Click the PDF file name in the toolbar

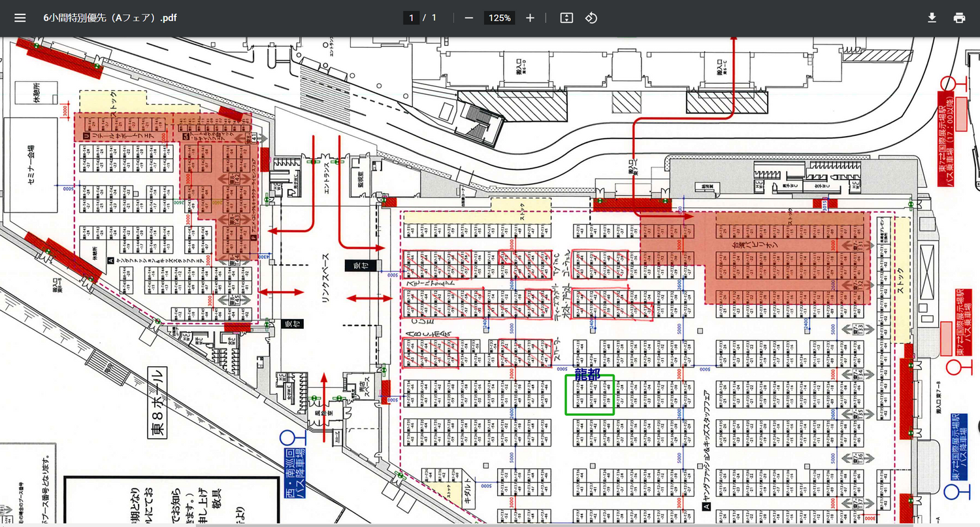pos(110,18)
